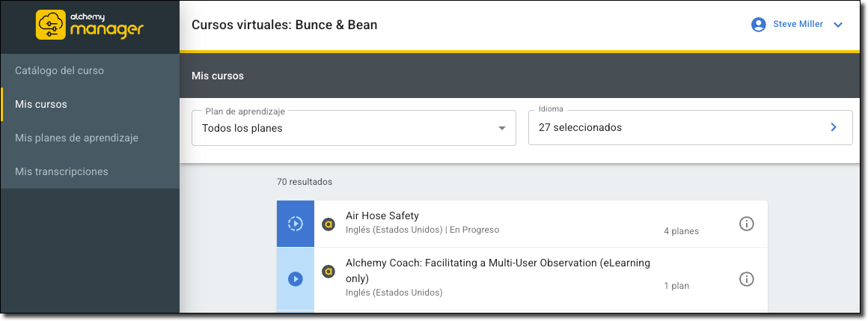The image size is (868, 321).
Task: Open Mis planes de aprendizaje
Action: pos(76,138)
